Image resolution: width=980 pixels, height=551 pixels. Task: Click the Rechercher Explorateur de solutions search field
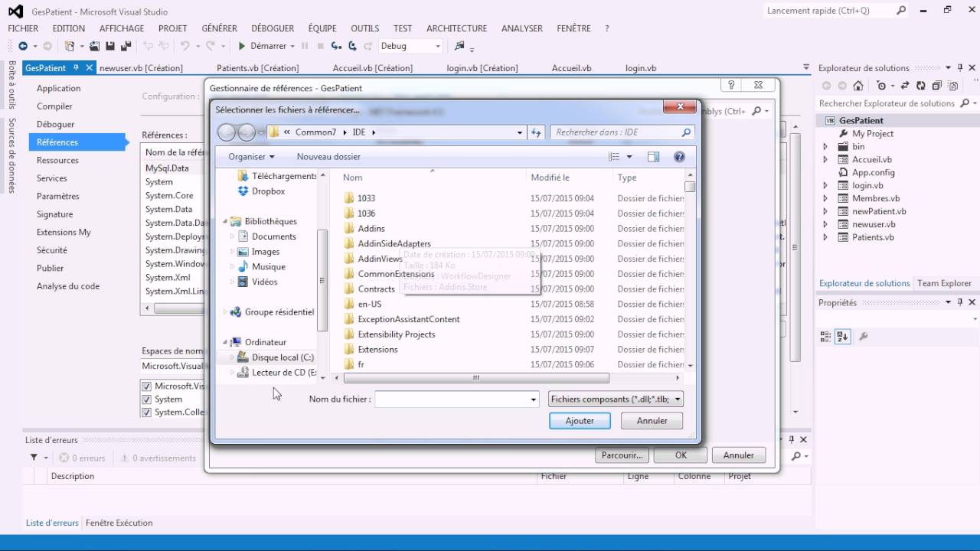[887, 103]
